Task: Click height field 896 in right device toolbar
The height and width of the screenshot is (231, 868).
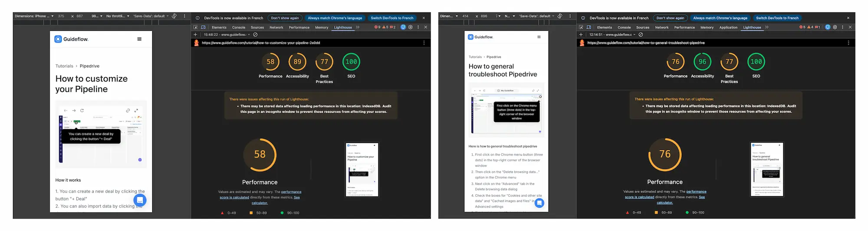Action: pyautogui.click(x=484, y=16)
